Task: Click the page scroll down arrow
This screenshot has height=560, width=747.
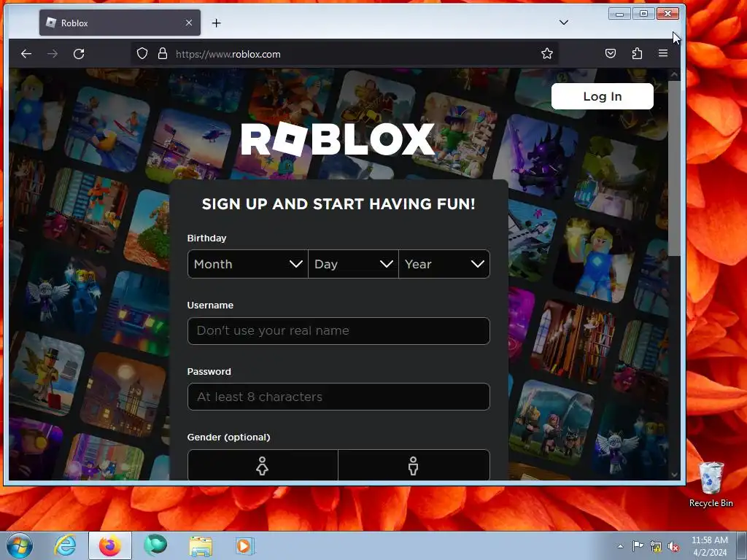Action: pyautogui.click(x=674, y=474)
